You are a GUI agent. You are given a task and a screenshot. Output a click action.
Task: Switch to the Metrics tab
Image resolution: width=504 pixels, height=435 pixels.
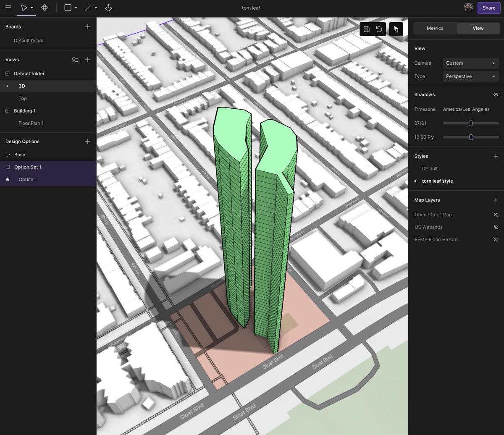pyautogui.click(x=435, y=28)
